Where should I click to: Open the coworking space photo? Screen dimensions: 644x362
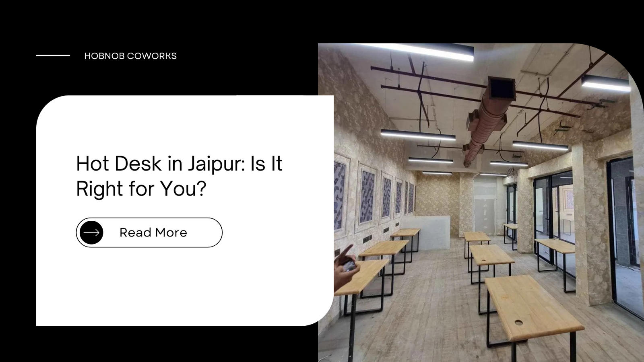click(x=481, y=202)
